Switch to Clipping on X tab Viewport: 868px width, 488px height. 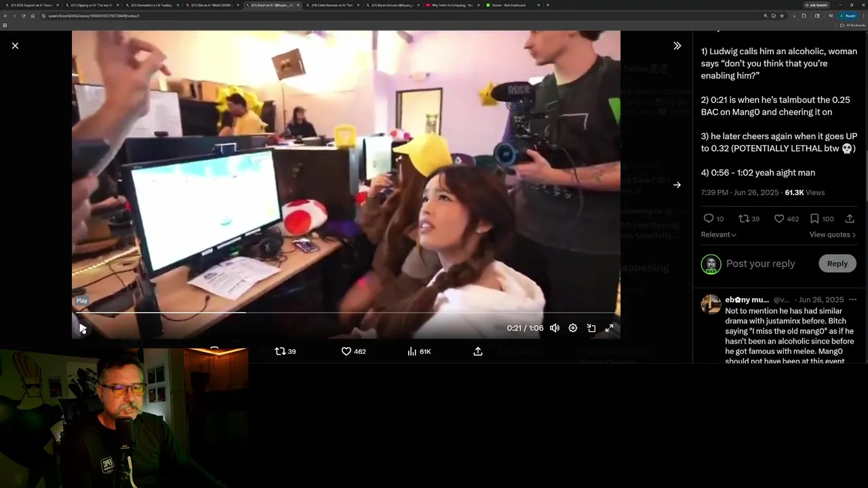[92, 5]
